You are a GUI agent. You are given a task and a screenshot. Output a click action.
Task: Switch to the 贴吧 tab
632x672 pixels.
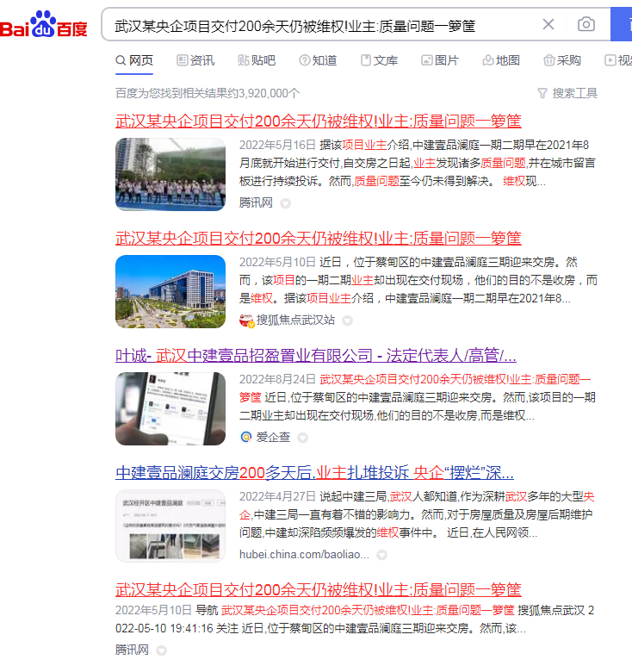tap(257, 60)
